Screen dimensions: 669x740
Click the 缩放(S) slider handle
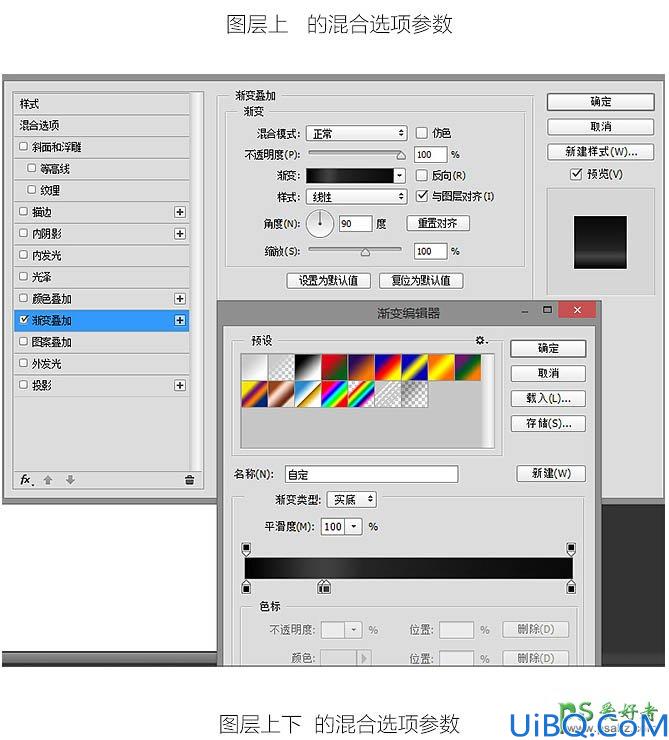pyautogui.click(x=365, y=252)
